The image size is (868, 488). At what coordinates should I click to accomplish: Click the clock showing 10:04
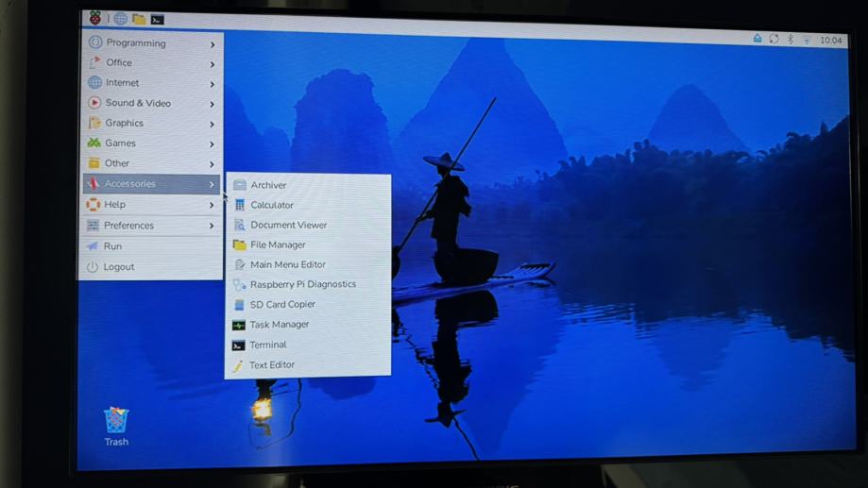point(831,41)
